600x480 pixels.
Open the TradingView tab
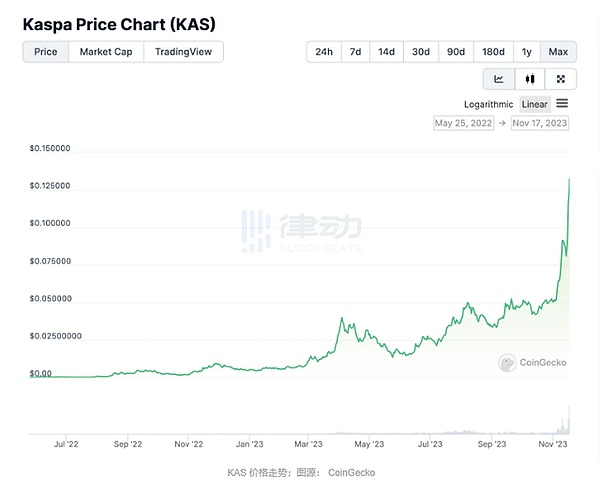[x=183, y=52]
